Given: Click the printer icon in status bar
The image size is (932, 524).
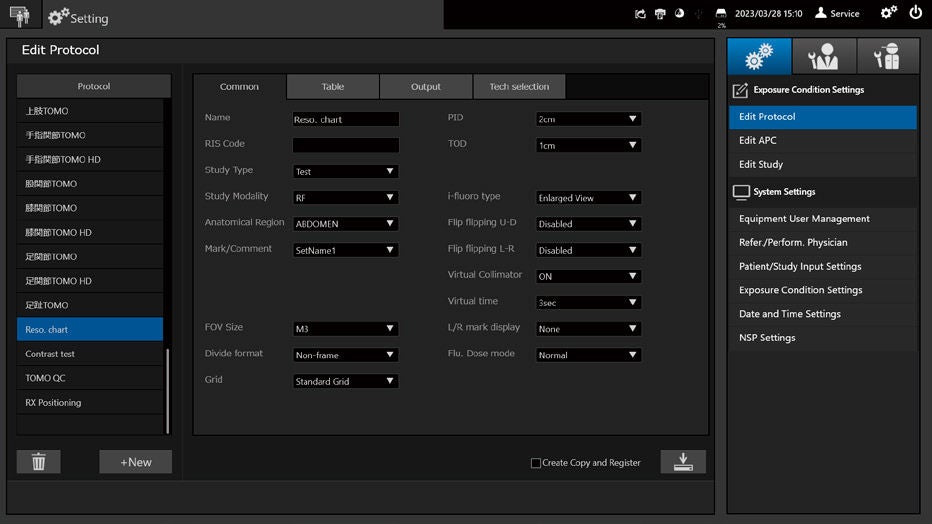Looking at the screenshot, I should click(x=660, y=14).
